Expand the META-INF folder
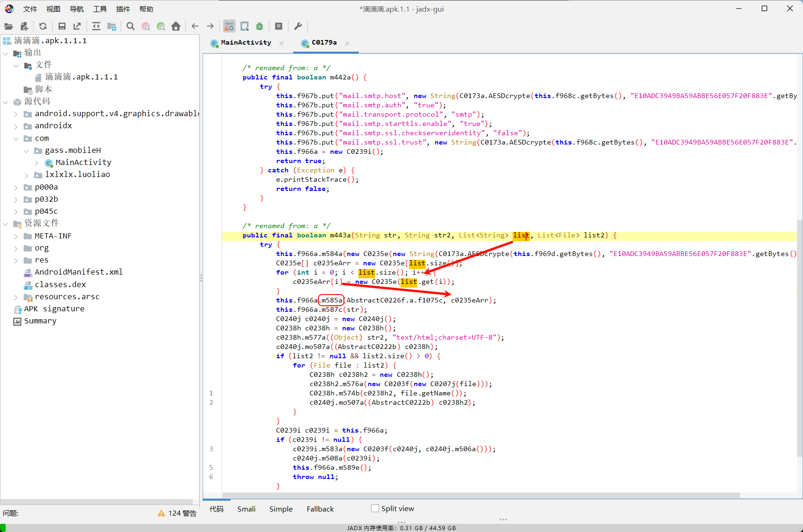Viewport: 803px width, 532px height. tap(16, 236)
